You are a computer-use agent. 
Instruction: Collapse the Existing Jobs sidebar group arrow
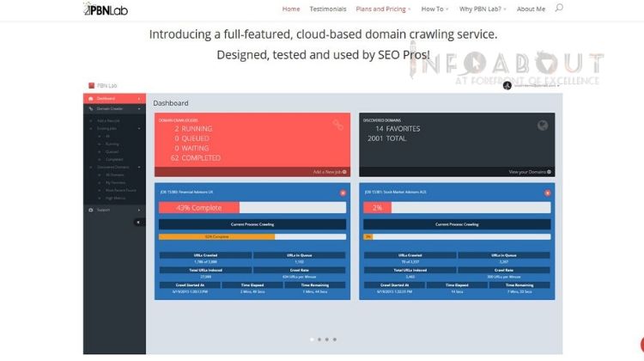pos(139,129)
